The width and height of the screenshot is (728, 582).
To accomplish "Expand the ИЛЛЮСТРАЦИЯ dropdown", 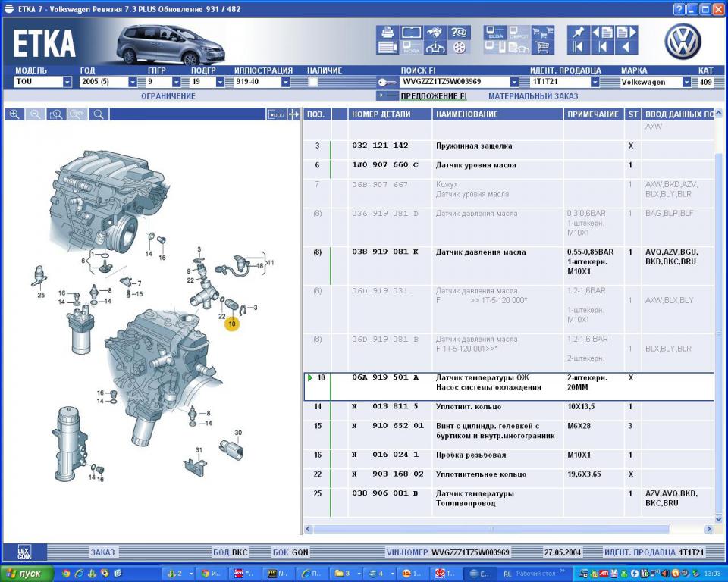I will pos(286,82).
